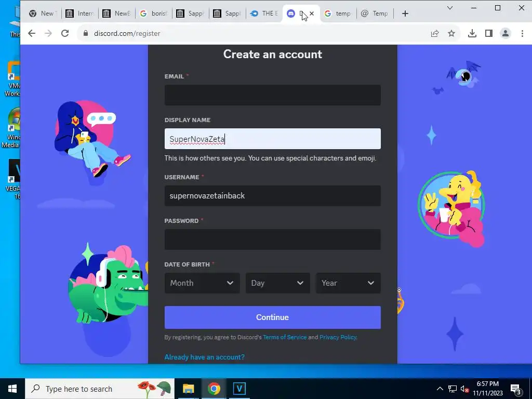Open the VEGAS taskbar icon
532x399 pixels.
pos(239,389)
